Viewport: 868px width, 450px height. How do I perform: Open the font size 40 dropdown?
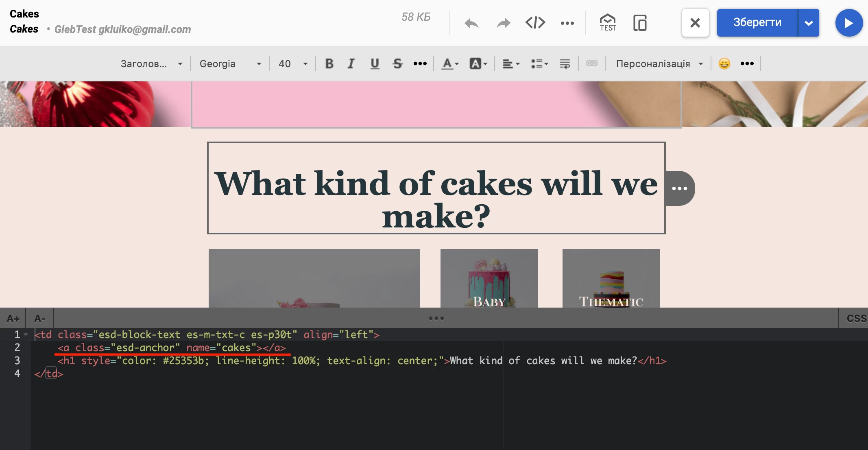point(293,63)
